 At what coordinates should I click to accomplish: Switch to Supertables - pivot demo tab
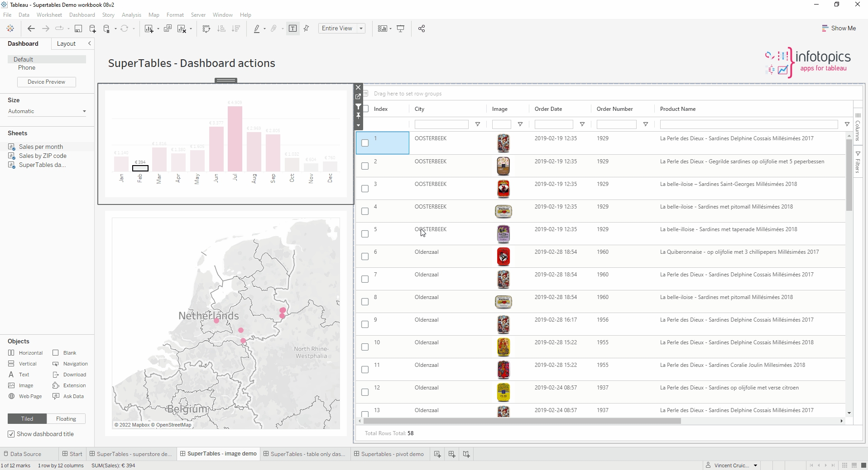[392, 454]
